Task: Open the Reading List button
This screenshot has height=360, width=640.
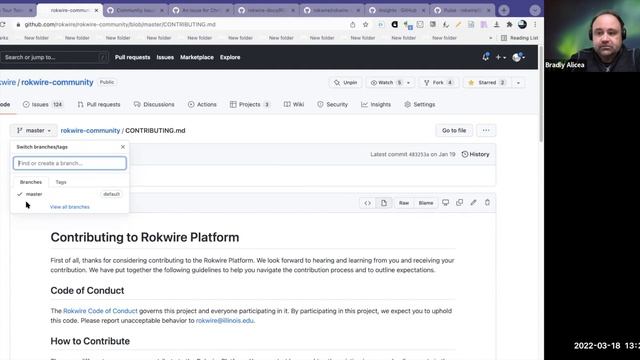Action: [520, 38]
